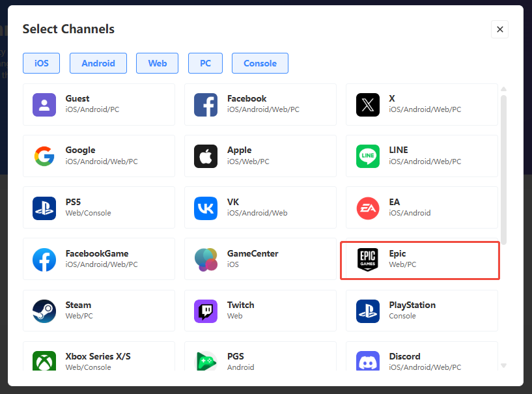Click the PlayStation Console logo icon
Image resolution: width=532 pixels, height=394 pixels.
click(x=368, y=311)
